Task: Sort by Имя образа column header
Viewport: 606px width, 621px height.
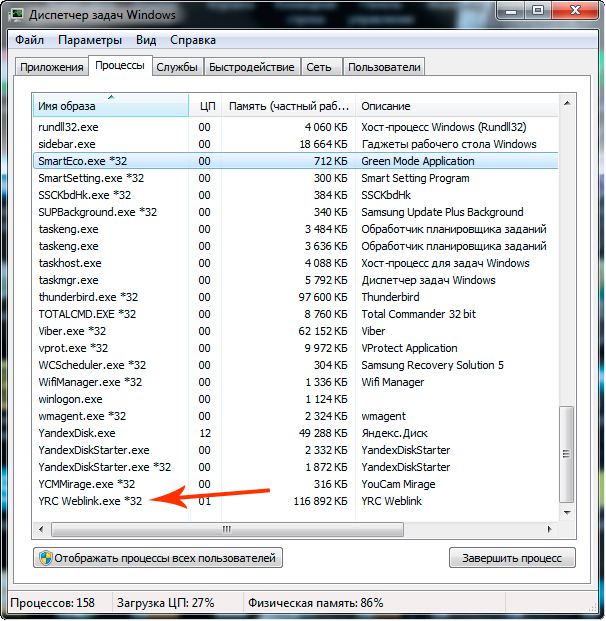Action: coord(111,105)
